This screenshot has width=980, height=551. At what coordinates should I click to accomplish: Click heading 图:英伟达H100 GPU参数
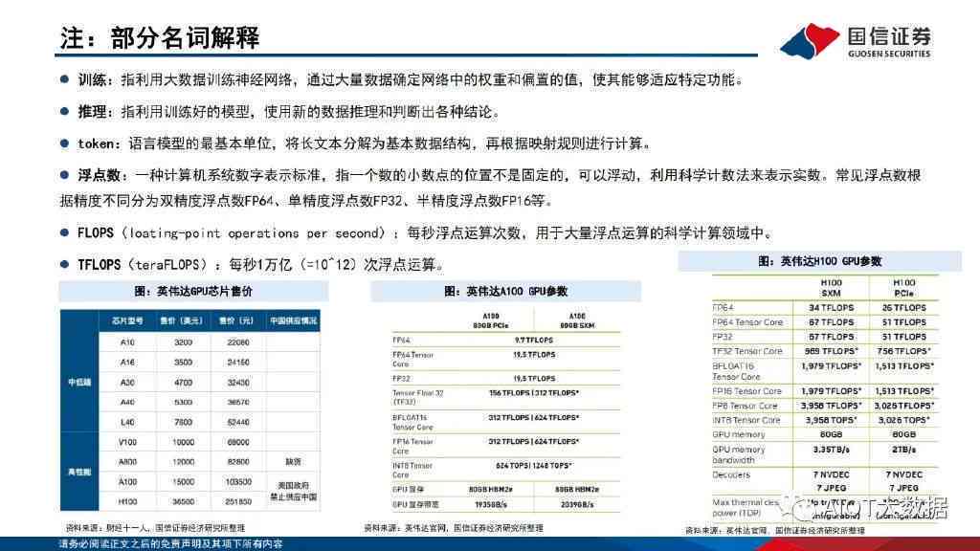[819, 261]
